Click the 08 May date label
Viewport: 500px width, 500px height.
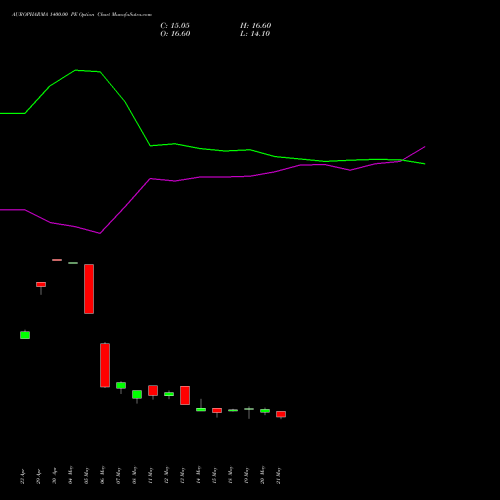click(134, 475)
